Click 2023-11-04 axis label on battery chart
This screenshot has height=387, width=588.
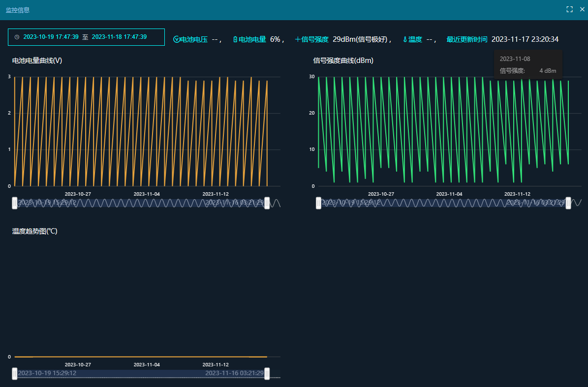pos(147,194)
